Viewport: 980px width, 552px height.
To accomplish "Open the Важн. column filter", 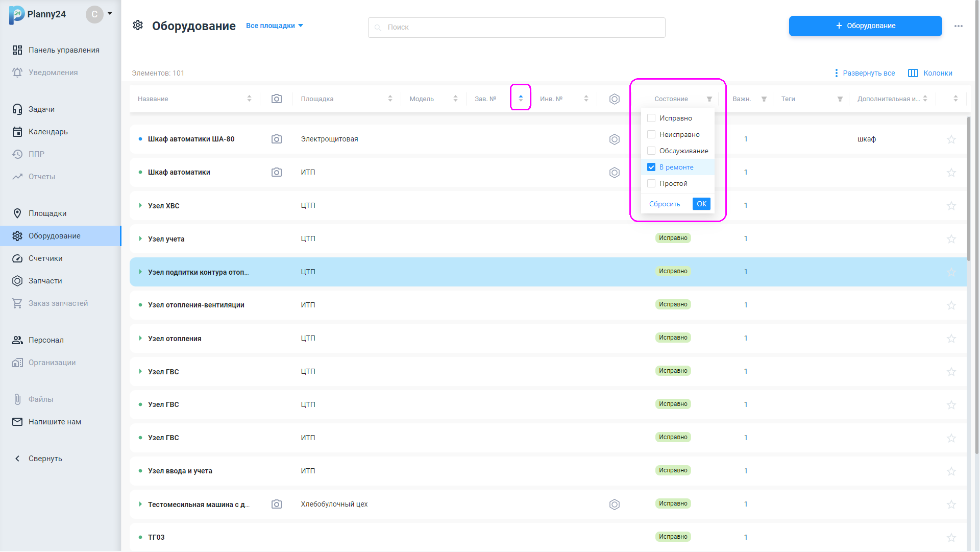I will coord(764,99).
